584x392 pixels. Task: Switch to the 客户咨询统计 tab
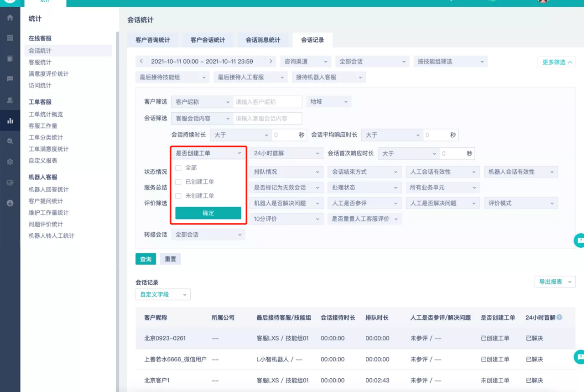(152, 40)
